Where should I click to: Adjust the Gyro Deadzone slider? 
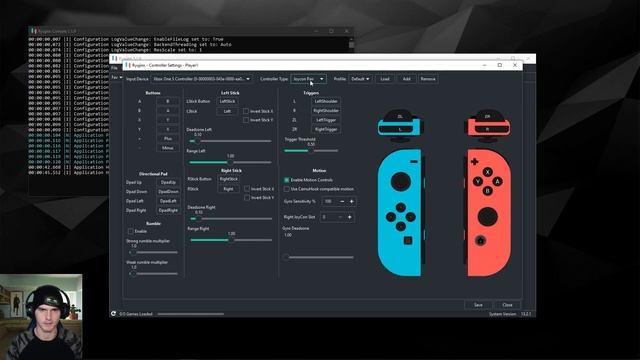(318, 257)
